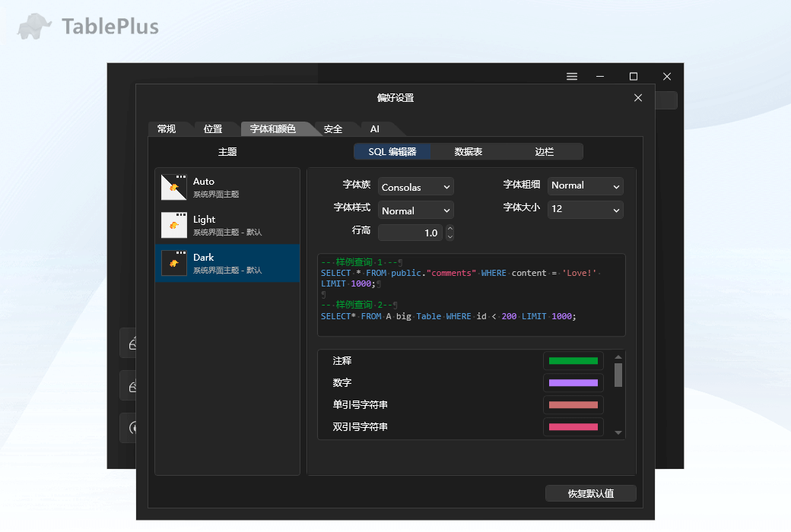The image size is (791, 532).
Task: Open the hamburger menu in the title bar
Action: click(571, 76)
